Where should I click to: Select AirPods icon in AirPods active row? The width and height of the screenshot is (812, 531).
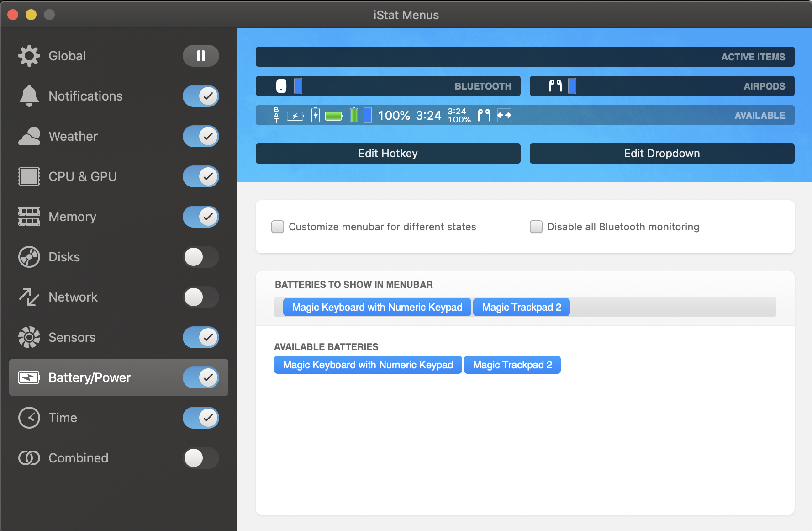(555, 86)
